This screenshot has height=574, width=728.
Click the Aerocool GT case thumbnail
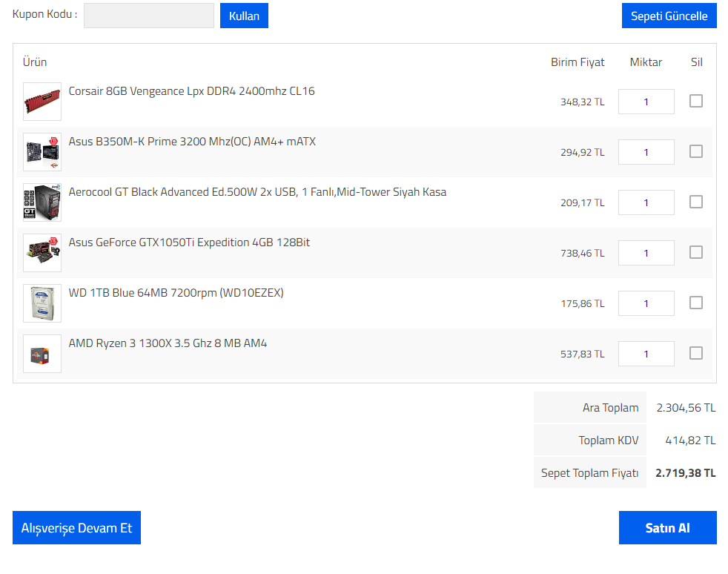pos(42,202)
